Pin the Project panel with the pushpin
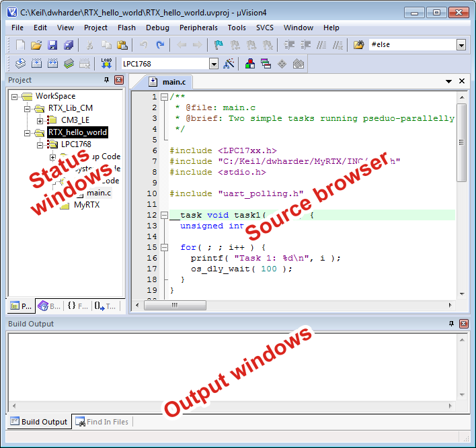The width and height of the screenshot is (476, 448). [106, 80]
